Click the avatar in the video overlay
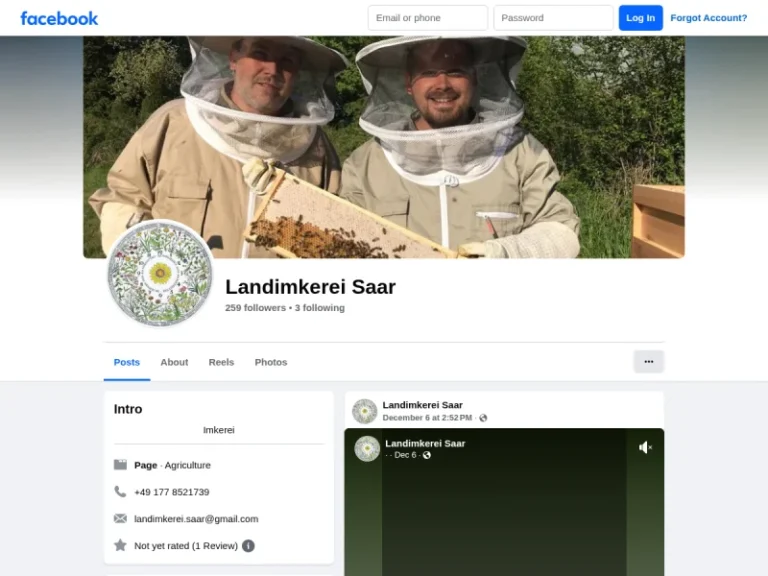This screenshot has height=576, width=768. tap(367, 449)
